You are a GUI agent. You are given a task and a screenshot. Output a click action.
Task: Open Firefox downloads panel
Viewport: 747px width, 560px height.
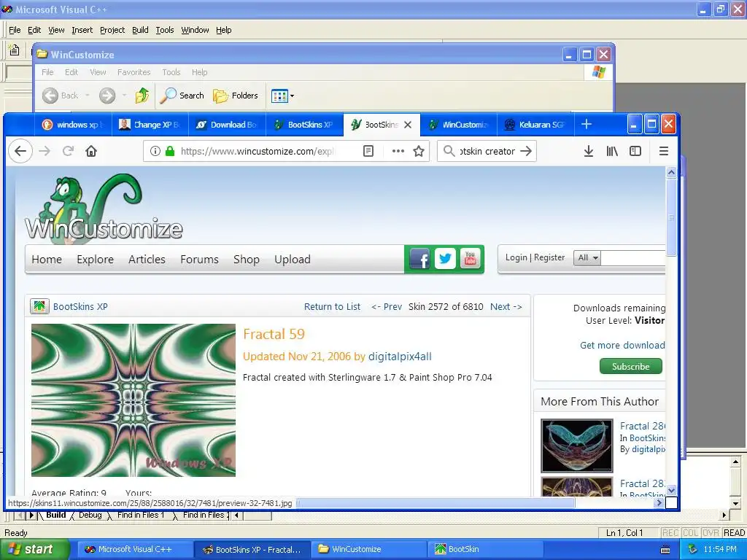(x=589, y=152)
